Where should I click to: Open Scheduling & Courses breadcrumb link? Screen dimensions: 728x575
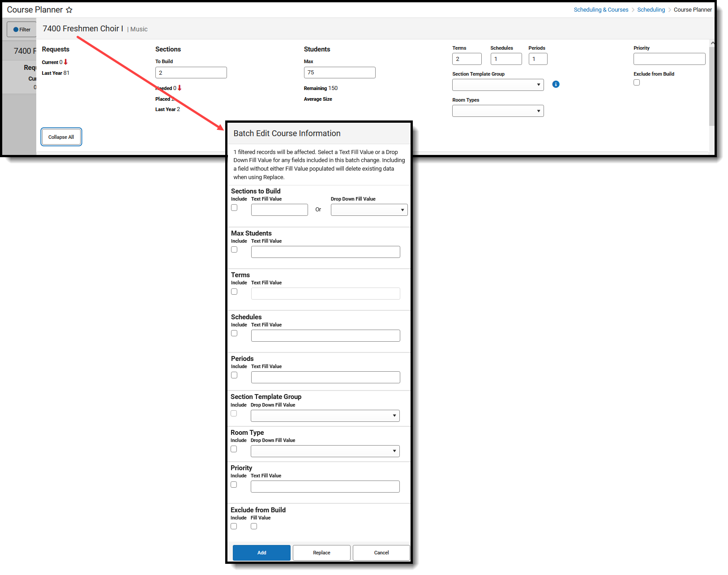click(x=601, y=10)
